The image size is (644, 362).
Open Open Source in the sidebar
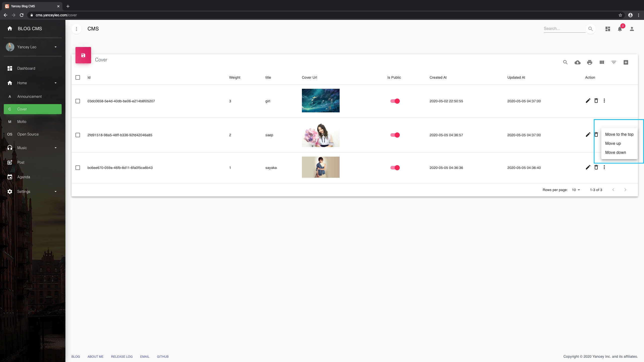(x=33, y=134)
